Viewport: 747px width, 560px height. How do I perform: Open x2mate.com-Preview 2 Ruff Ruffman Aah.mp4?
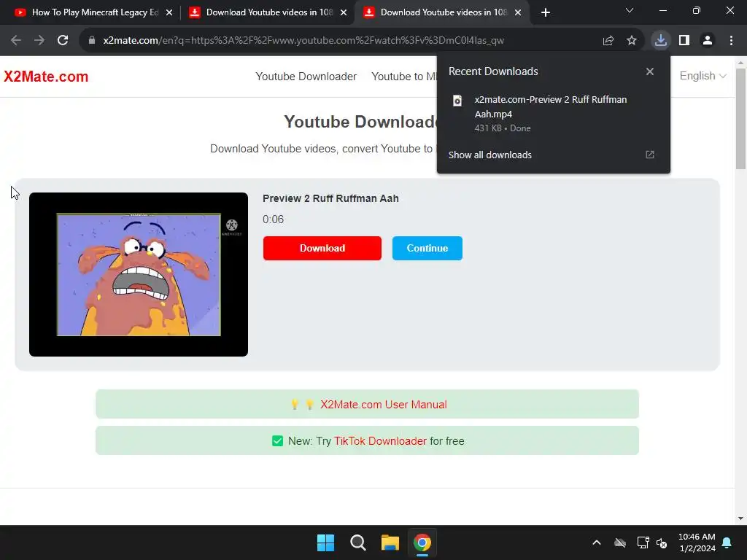550,106
